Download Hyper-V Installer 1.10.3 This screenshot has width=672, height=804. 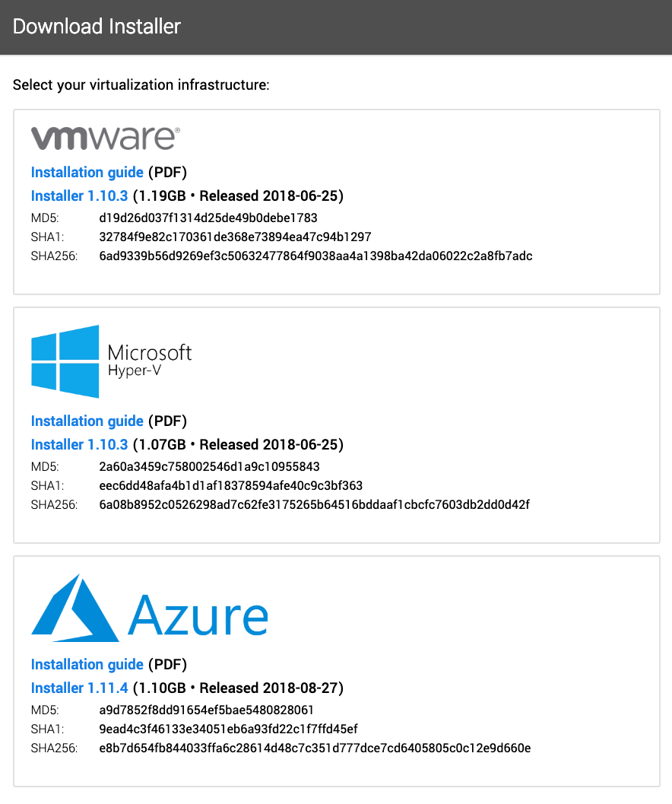point(80,444)
